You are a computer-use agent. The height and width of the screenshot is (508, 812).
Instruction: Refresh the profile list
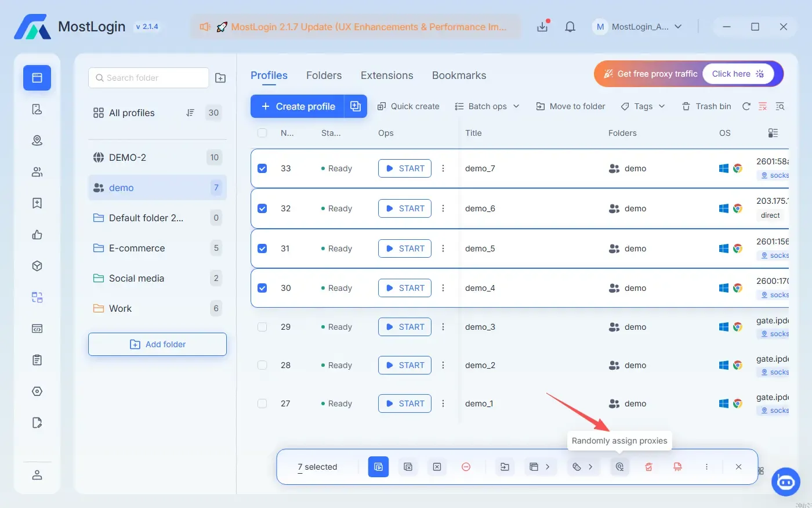coord(746,106)
